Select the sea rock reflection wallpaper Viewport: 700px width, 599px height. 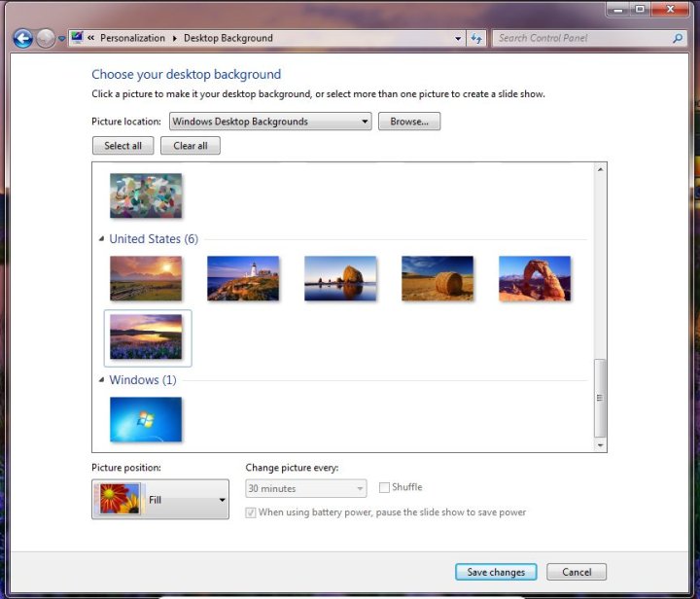[x=340, y=278]
